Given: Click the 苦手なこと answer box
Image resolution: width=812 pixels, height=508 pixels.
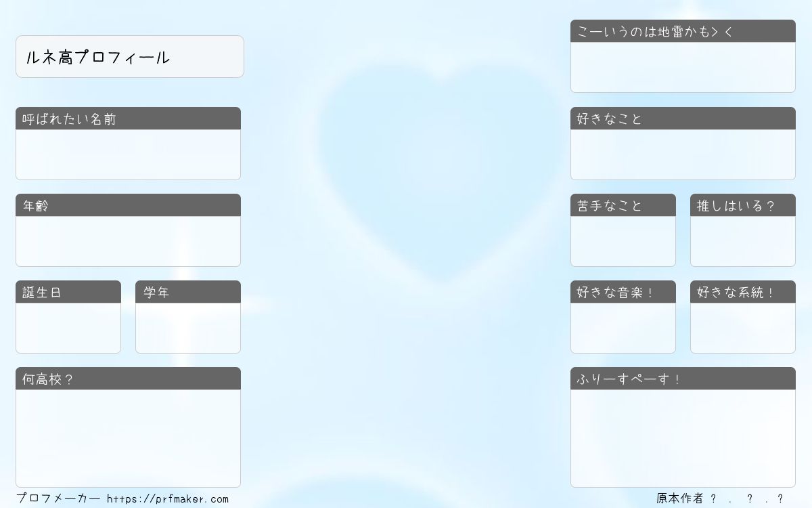Looking at the screenshot, I should point(623,241).
